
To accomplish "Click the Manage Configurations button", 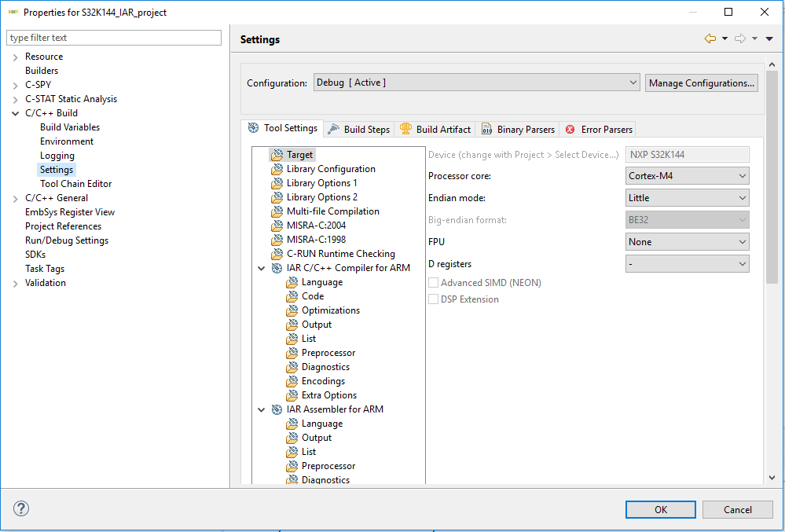I will 701,83.
